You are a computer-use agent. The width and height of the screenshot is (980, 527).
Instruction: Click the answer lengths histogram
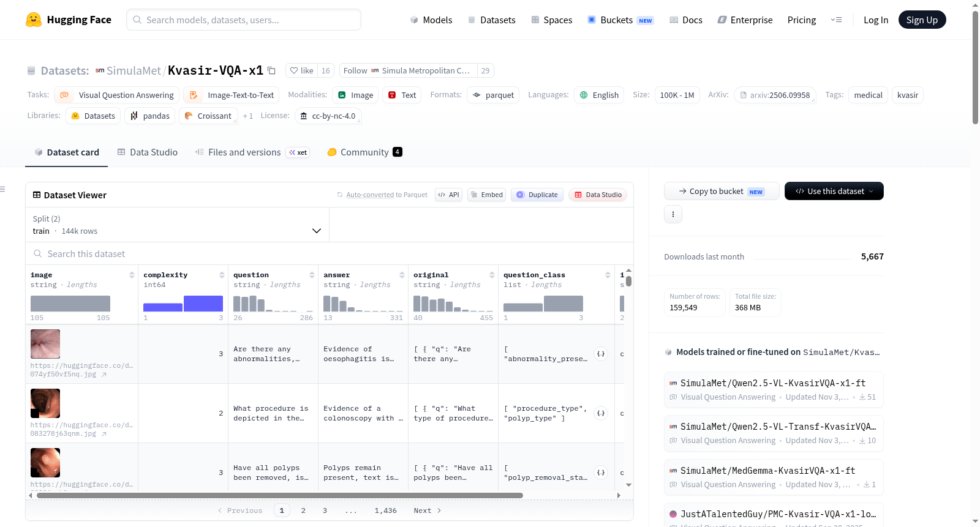[x=363, y=304]
